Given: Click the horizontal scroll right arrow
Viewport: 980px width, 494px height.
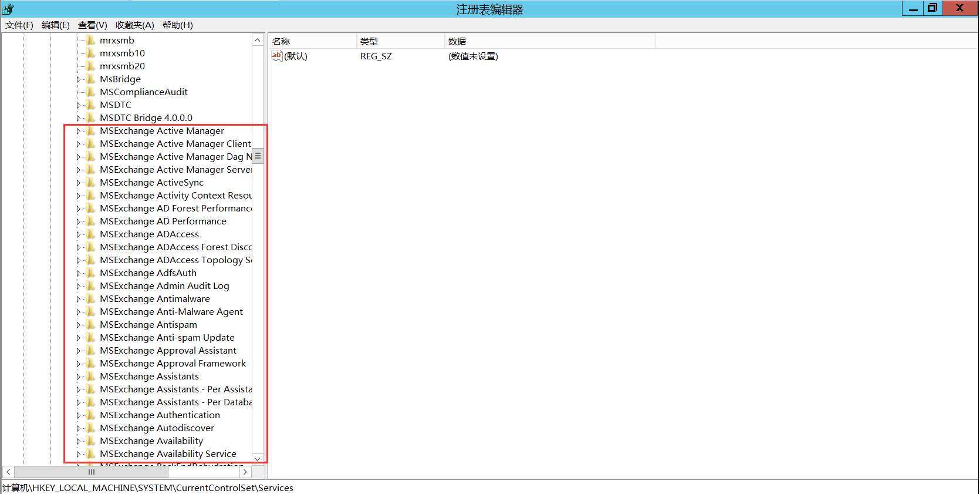Looking at the screenshot, I should [x=245, y=472].
